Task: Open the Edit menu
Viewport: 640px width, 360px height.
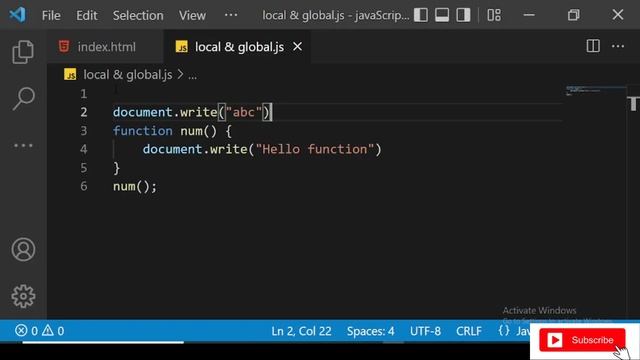Action: click(87, 16)
